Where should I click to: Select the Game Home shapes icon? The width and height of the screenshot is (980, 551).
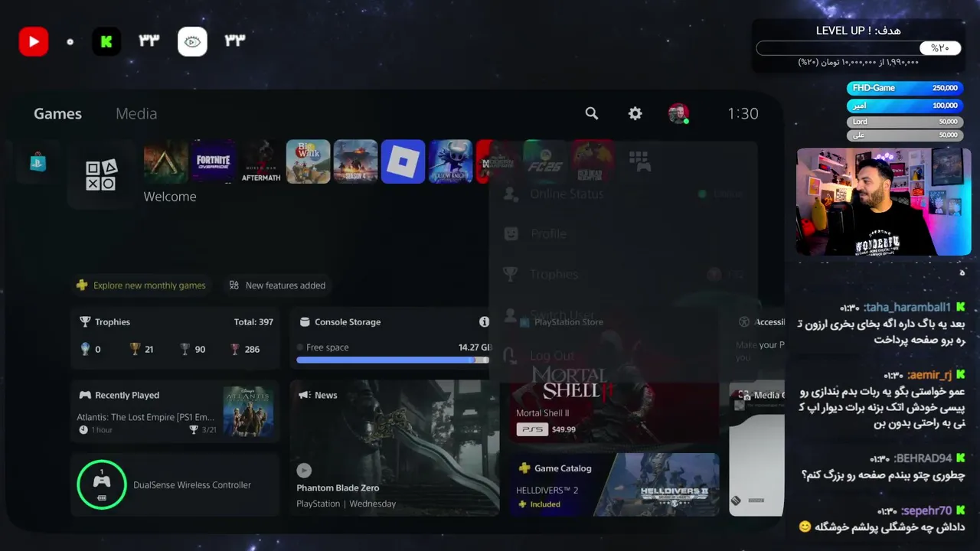(x=101, y=174)
